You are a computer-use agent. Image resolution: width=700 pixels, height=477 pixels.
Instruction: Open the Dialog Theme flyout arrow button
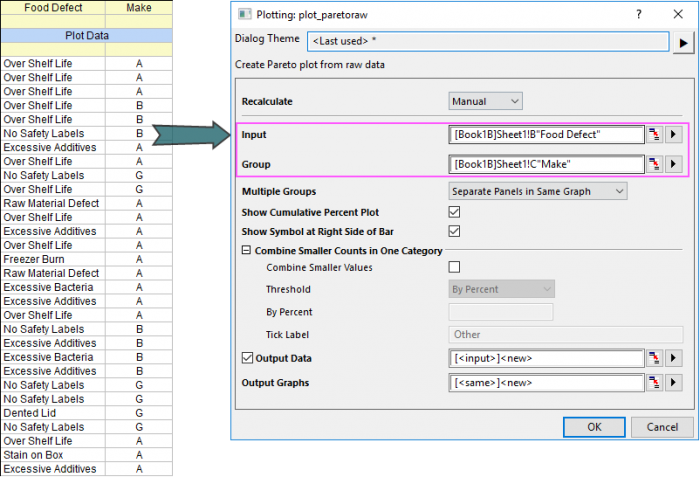tap(684, 41)
